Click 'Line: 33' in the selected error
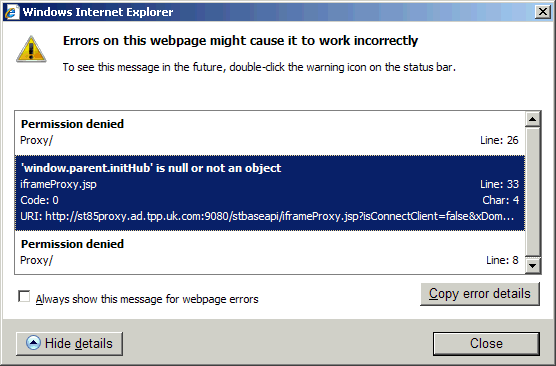Image resolution: width=556 pixels, height=366 pixels. tap(499, 184)
